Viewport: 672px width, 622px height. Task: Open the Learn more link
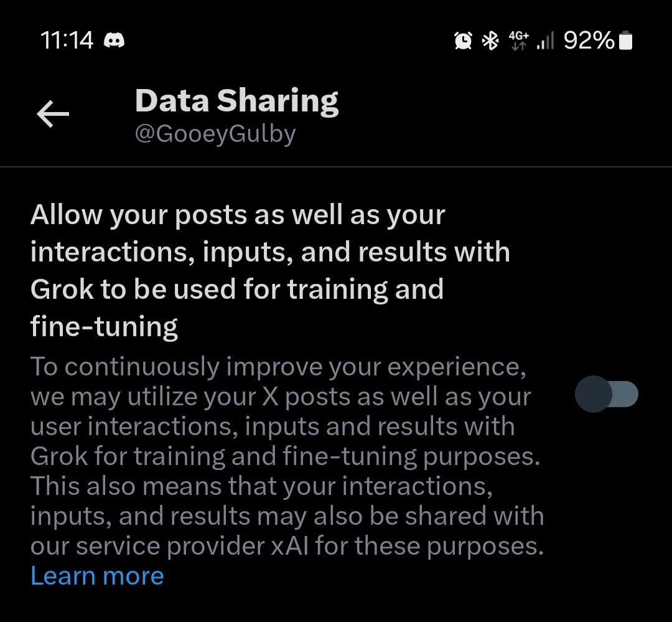pos(97,576)
